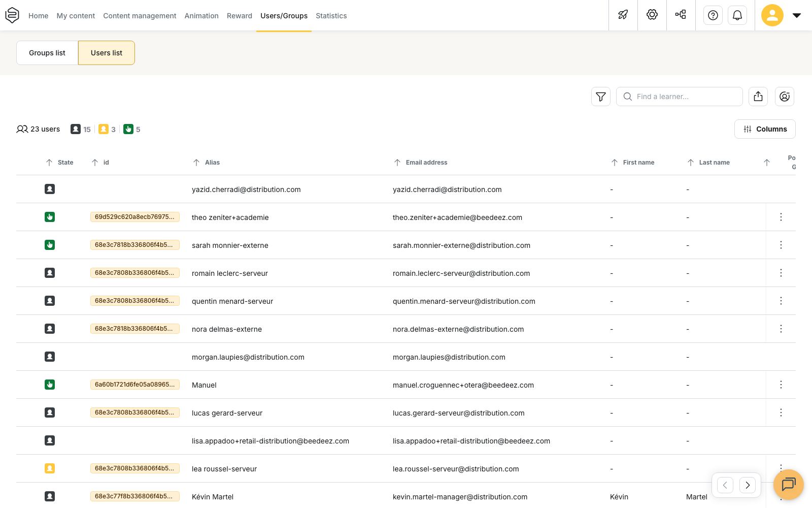Open Content management menu
Screen dimensions: 812x508
[x=140, y=16]
